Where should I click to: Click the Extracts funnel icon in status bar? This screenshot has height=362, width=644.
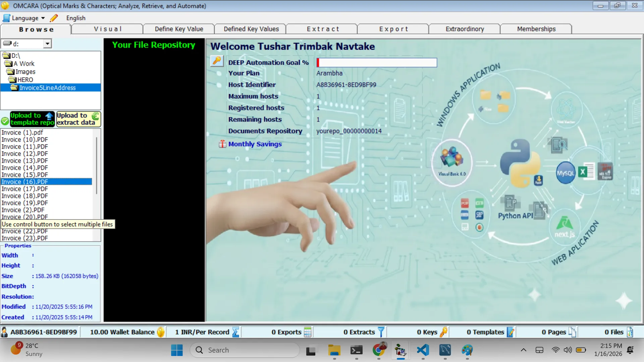coord(381,332)
